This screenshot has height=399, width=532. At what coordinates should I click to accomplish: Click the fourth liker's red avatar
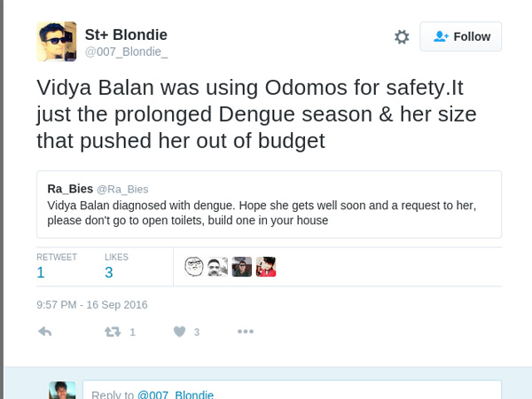pos(266,267)
